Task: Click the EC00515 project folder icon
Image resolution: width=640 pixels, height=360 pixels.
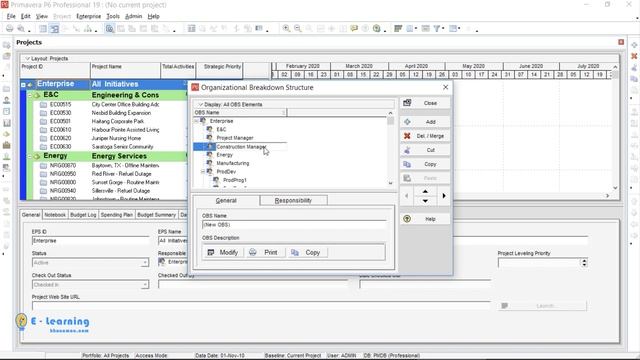Action: [x=43, y=104]
